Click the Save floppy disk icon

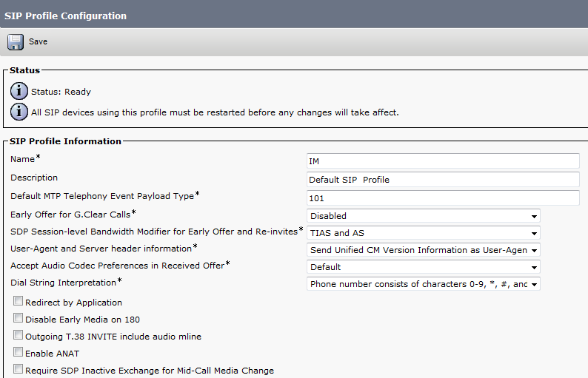[16, 42]
